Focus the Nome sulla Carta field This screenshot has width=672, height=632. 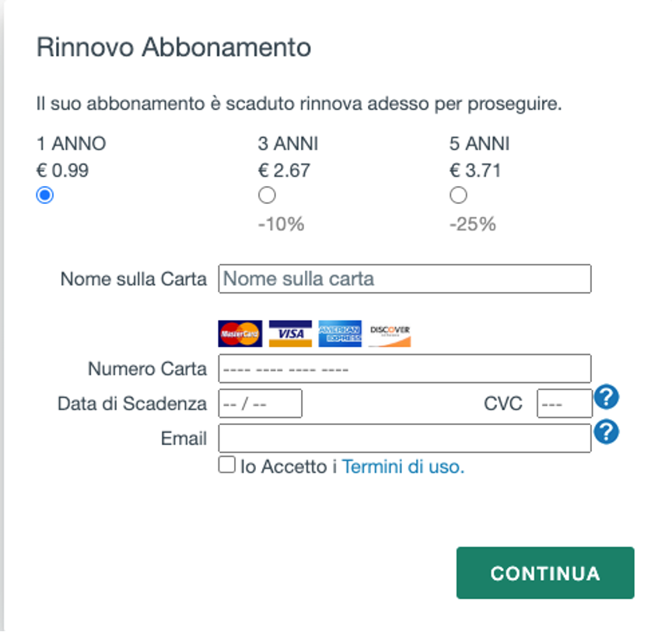[404, 279]
